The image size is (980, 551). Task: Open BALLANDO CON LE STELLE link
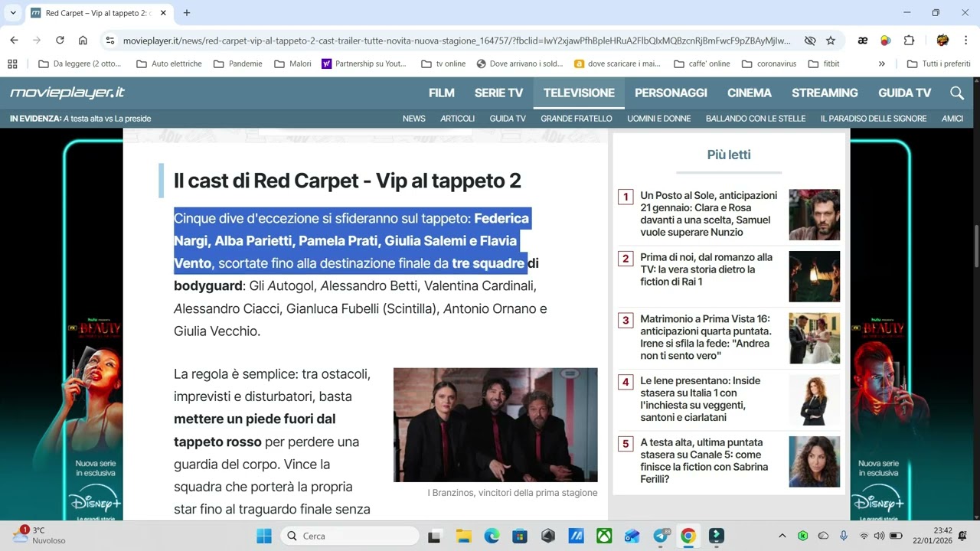tap(756, 119)
